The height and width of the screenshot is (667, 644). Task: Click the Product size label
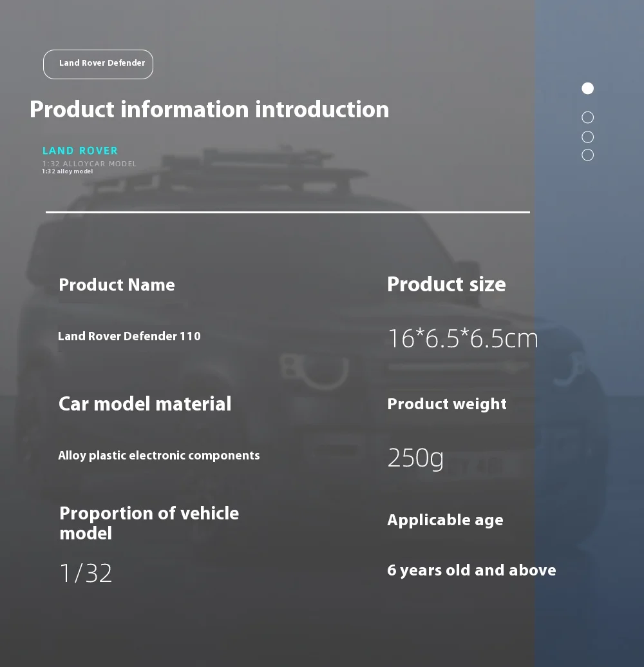coord(446,284)
